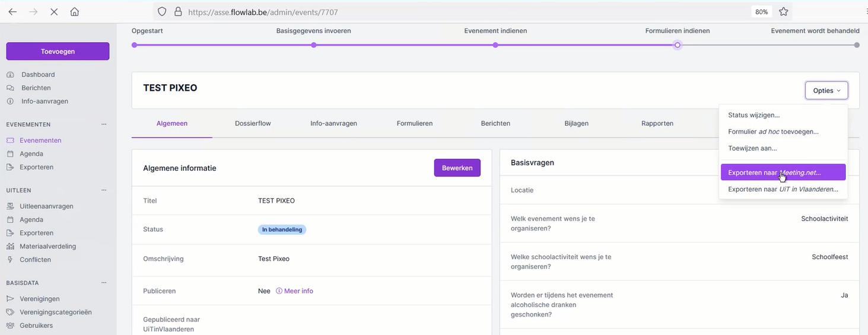Expand the Evenementen section ellipsis menu

click(x=104, y=125)
